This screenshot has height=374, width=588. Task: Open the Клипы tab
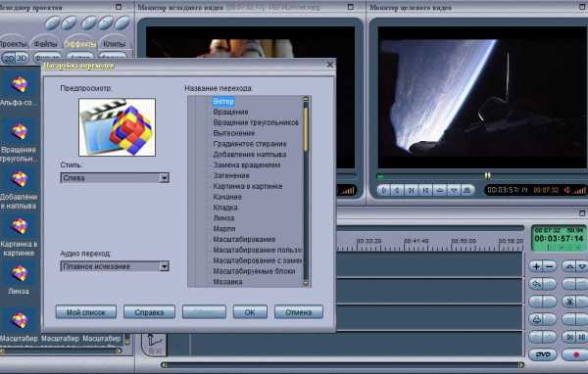click(114, 44)
